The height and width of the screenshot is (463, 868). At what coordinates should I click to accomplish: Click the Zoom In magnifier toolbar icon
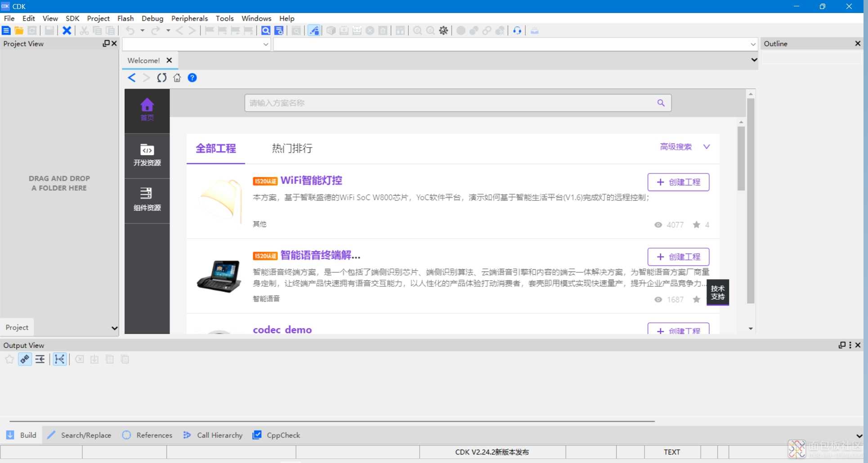pos(417,31)
